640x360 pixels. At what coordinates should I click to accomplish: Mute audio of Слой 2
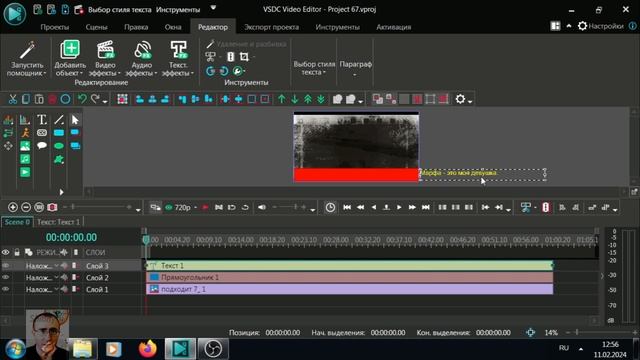(64, 278)
